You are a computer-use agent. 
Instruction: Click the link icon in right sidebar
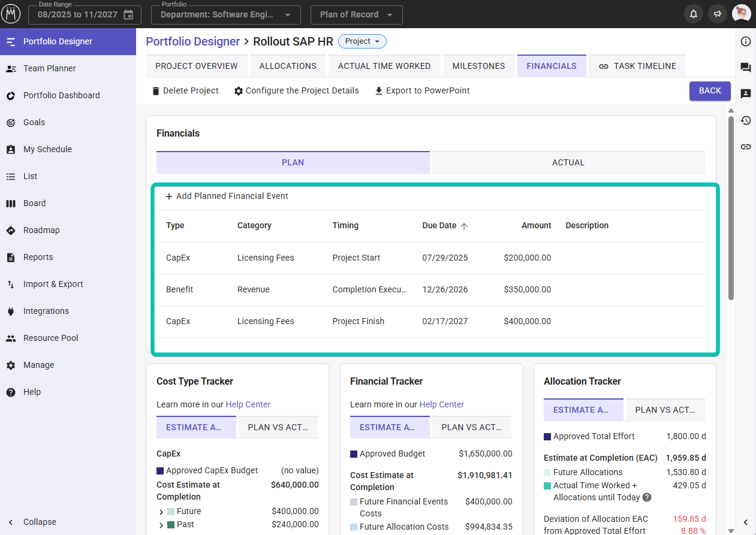coord(746,147)
